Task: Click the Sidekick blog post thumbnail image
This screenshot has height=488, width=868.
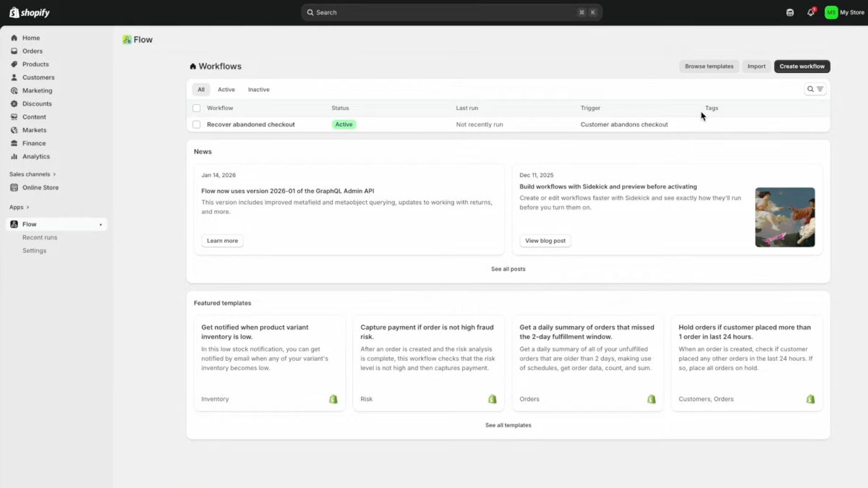Action: coord(785,218)
